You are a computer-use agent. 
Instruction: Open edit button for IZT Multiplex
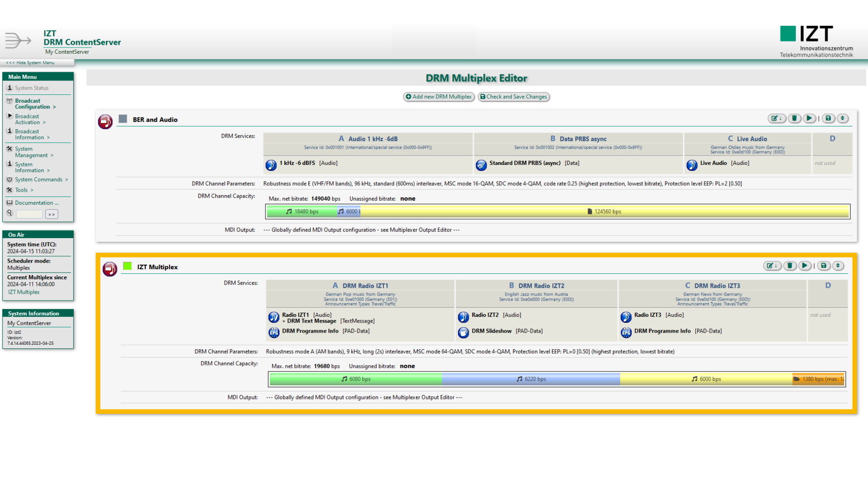pyautogui.click(x=772, y=266)
